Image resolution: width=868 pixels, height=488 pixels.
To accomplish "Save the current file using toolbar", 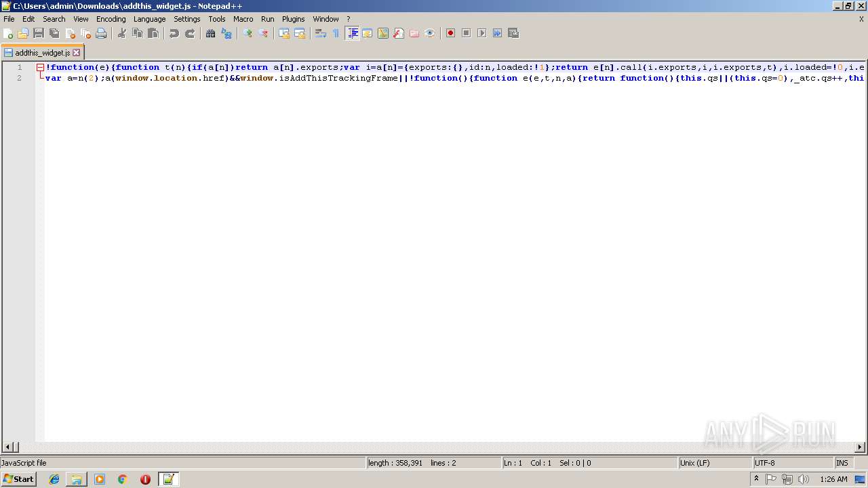I will click(39, 33).
